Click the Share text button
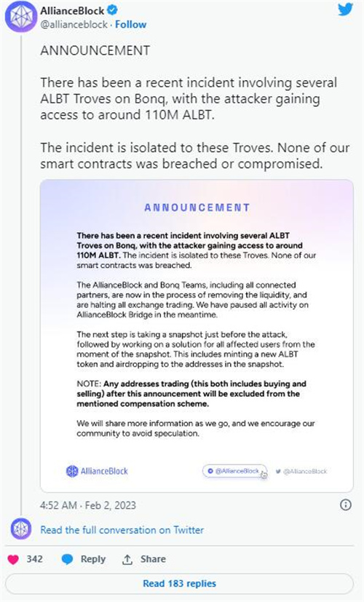Image resolution: width=364 pixels, height=602 pixels. coord(153,559)
